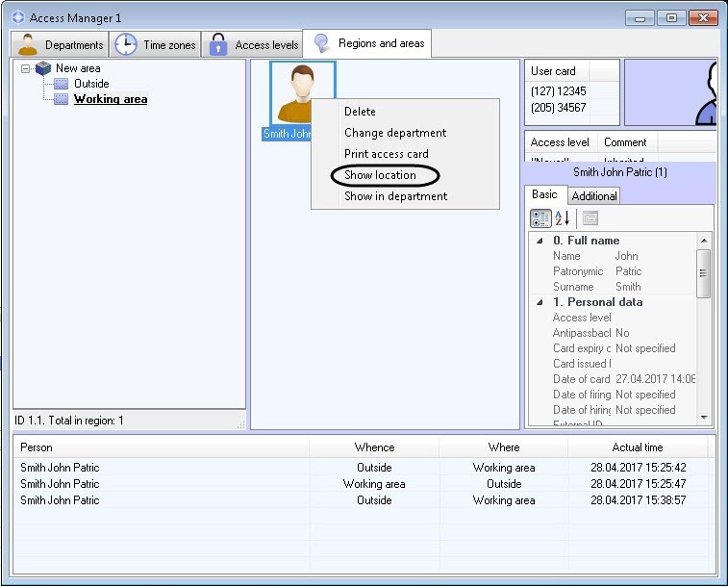
Task: Choose Show location from context menu
Action: (x=380, y=175)
